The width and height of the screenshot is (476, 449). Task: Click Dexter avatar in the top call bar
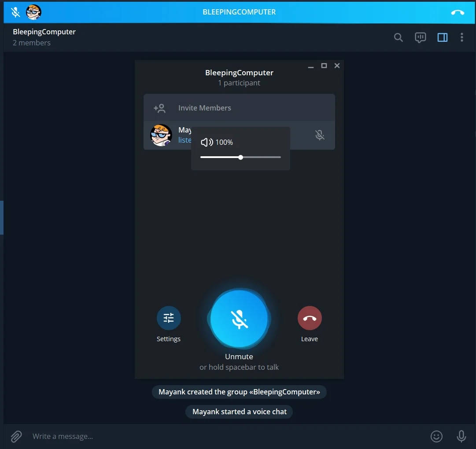click(x=34, y=12)
